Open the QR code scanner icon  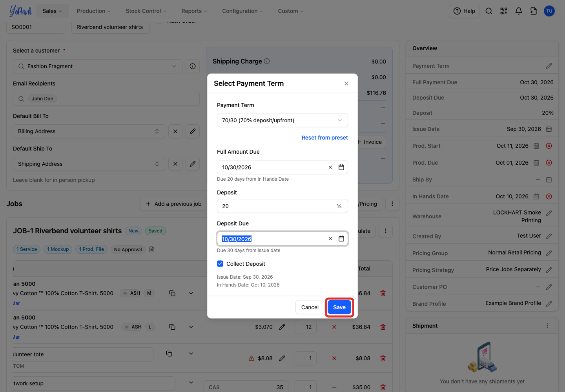(504, 11)
